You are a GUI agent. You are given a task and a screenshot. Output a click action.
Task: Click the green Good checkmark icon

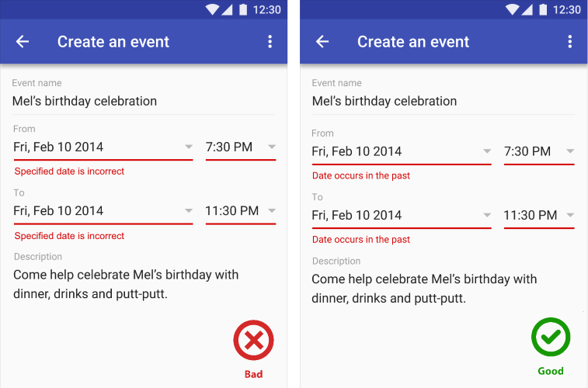coord(551,337)
